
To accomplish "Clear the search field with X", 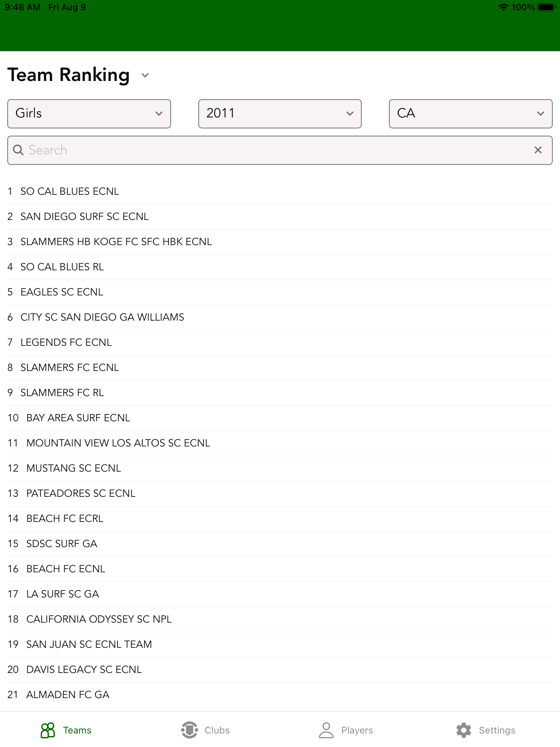I will pos(538,150).
